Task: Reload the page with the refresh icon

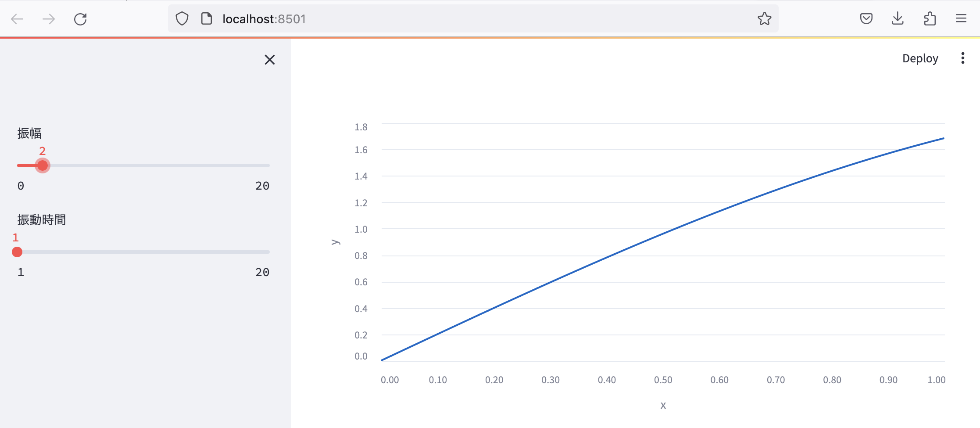Action: 80,19
